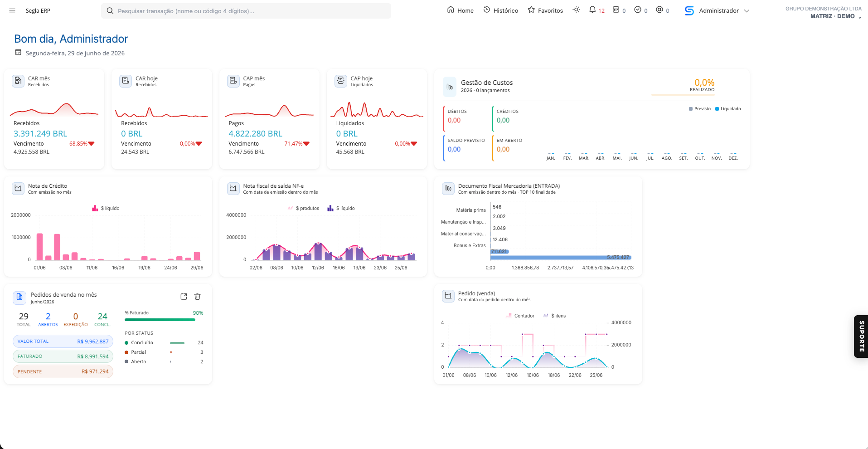This screenshot has width=868, height=449.
Task: Toggle light/dark theme sun icon
Action: coord(576,10)
